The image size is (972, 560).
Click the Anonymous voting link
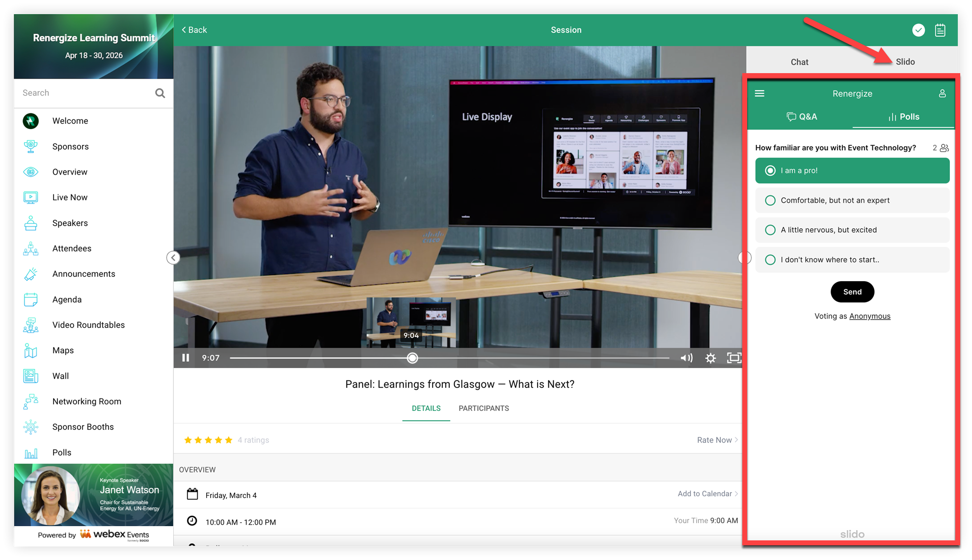[x=869, y=316]
